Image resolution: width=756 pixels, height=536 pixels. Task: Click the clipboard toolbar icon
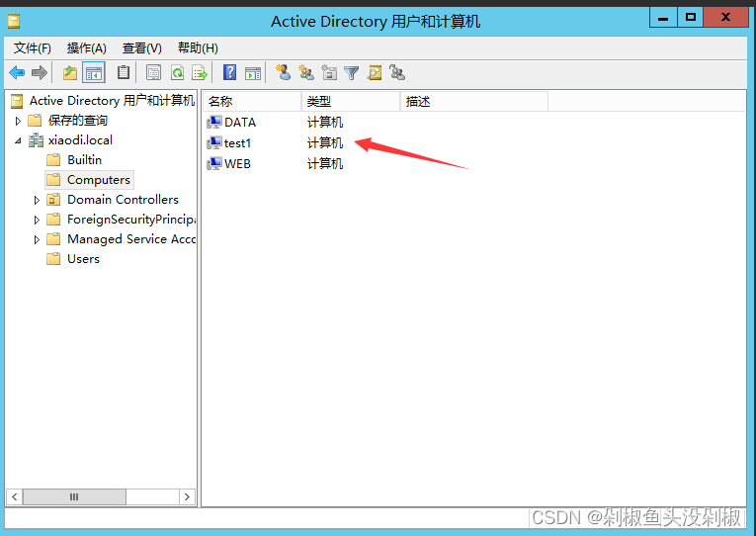click(124, 73)
